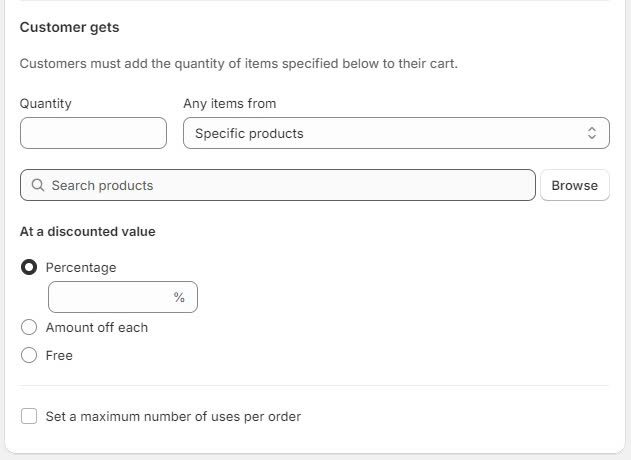Click the 'Free' option label text
The height and width of the screenshot is (460, 631).
point(59,355)
